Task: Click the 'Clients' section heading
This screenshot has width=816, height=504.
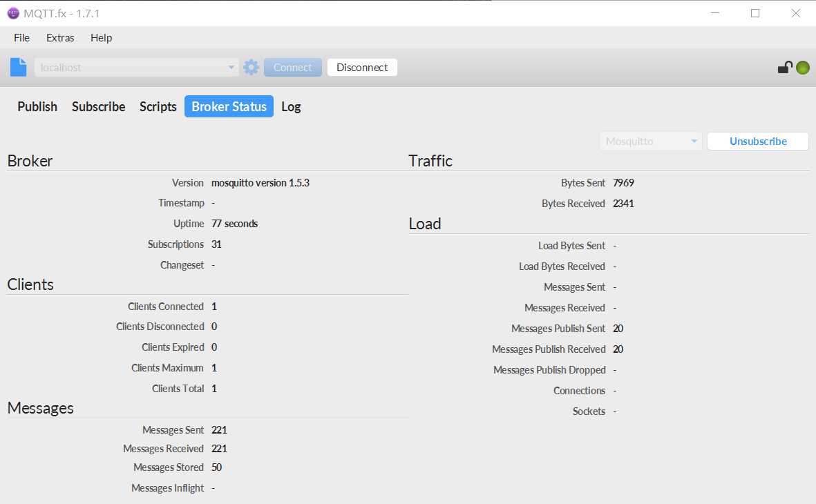Action: pyautogui.click(x=30, y=285)
